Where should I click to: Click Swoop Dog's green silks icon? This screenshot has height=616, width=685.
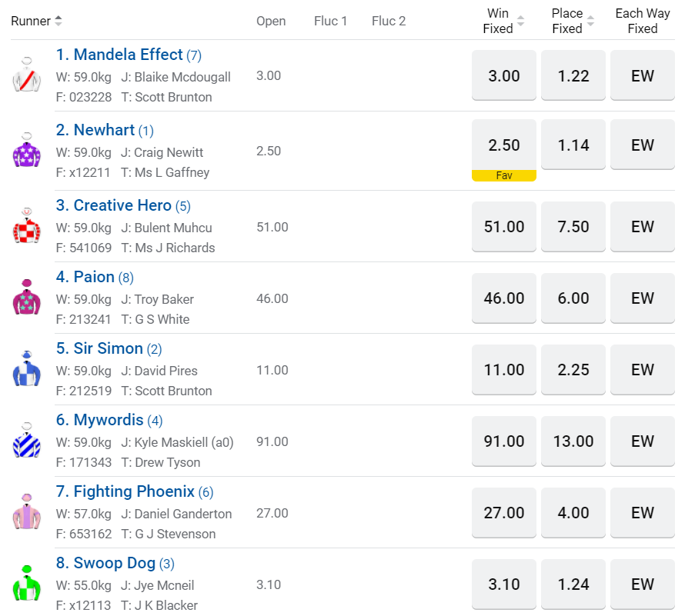tap(27, 584)
